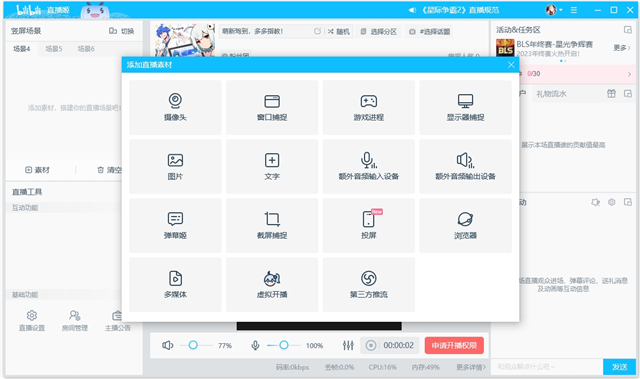640x379 pixels.
Task: Pop out the gift panel window icon
Action: pyautogui.click(x=628, y=94)
